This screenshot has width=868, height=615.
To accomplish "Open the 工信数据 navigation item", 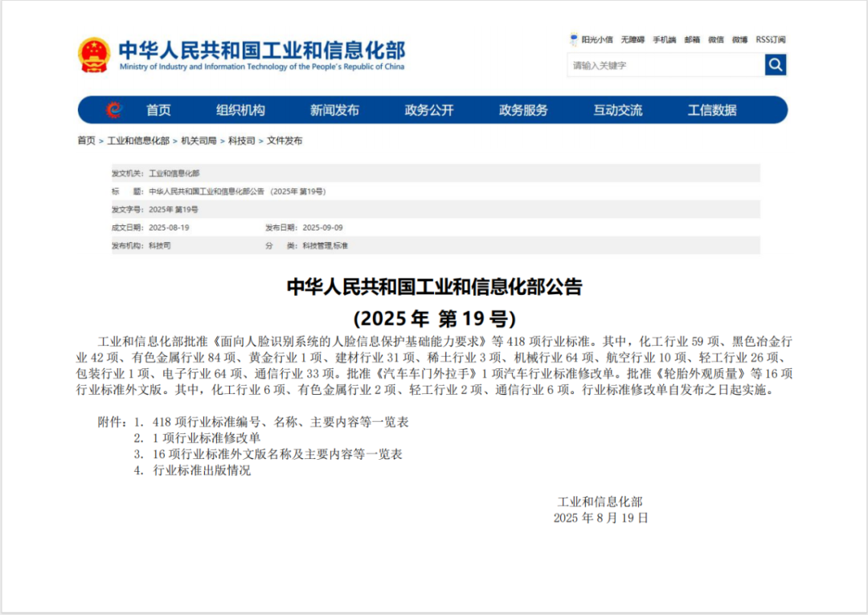I will pos(714,110).
